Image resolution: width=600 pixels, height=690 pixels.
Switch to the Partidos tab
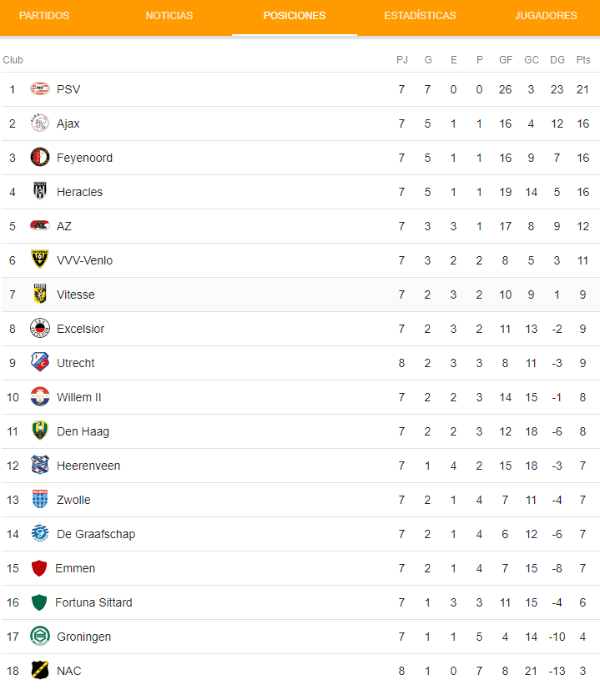[44, 16]
